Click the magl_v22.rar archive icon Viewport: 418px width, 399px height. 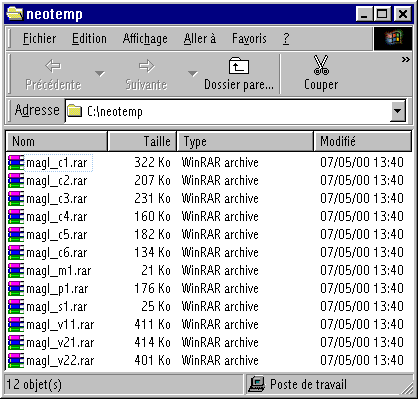click(x=16, y=361)
